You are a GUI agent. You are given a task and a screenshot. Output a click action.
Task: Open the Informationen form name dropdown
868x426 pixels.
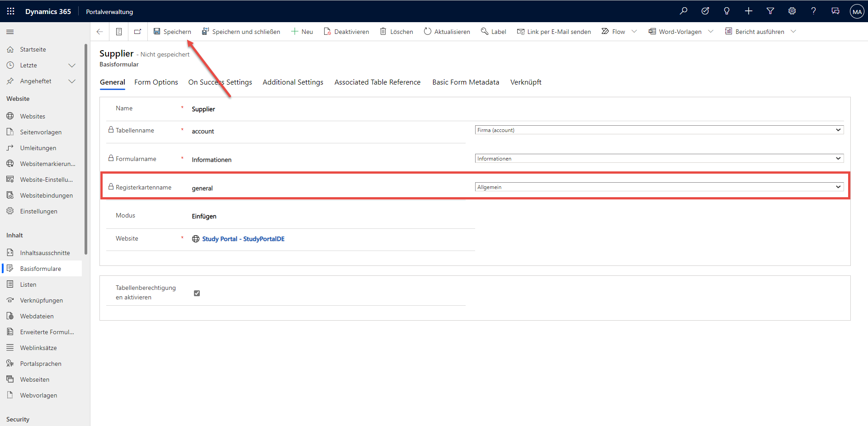659,159
